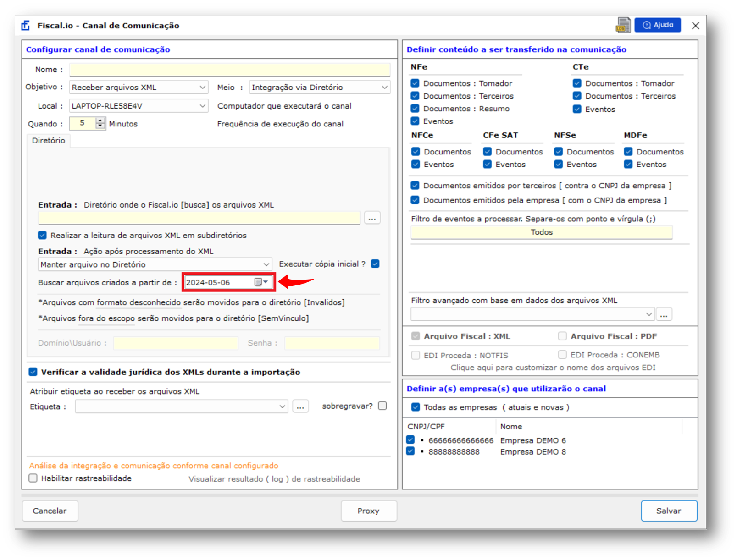737x560 pixels.
Task: Toggle CTe Documentos : Terceiros
Action: pos(577,96)
